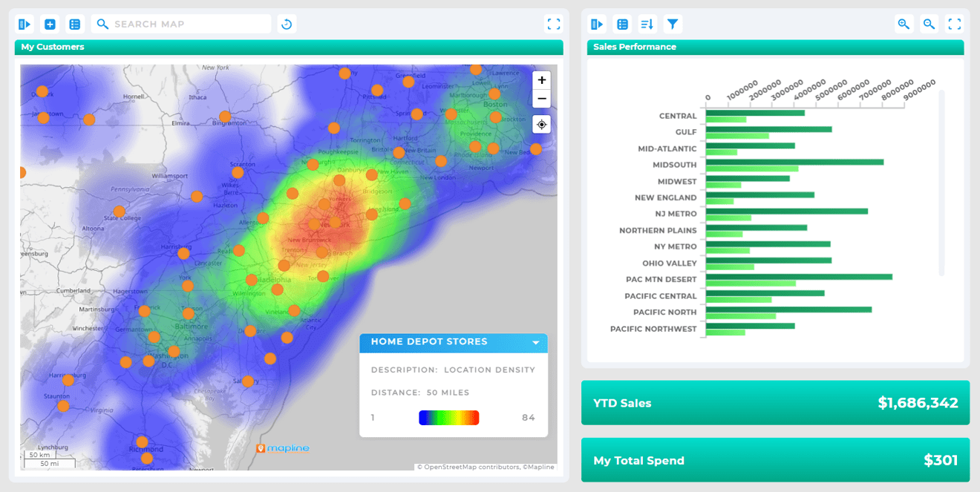Collapse the Home Depot Stores legend
This screenshot has width=980, height=492.
[x=535, y=343]
